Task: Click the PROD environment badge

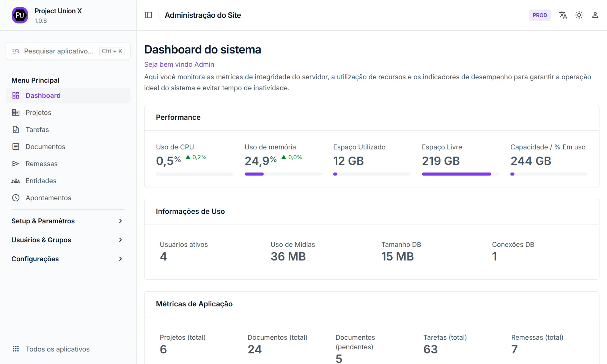Action: click(x=539, y=15)
